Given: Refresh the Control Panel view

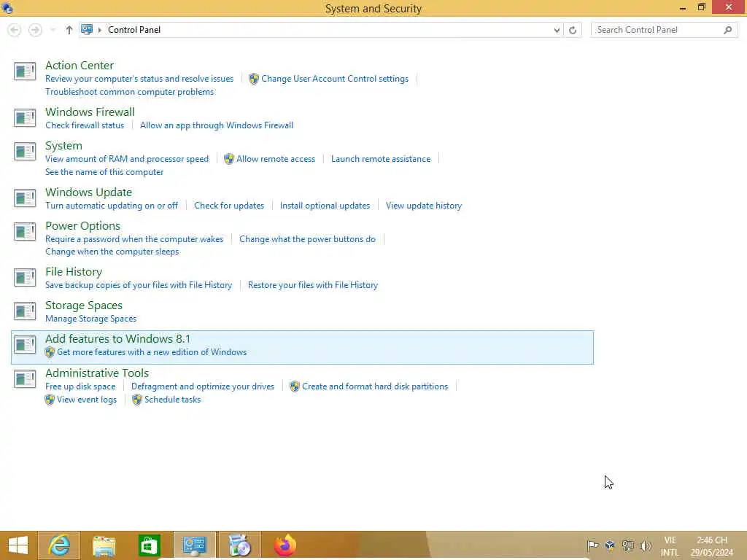Looking at the screenshot, I should pos(573,30).
